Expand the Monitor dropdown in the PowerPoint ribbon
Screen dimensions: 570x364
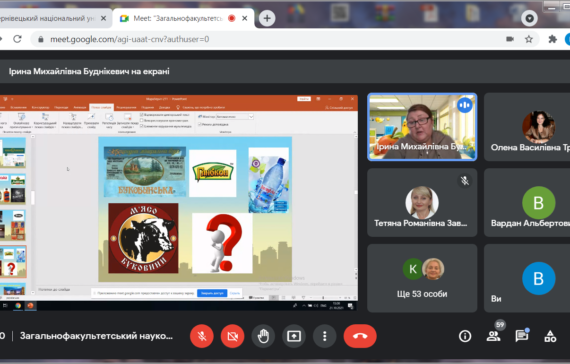click(x=251, y=117)
